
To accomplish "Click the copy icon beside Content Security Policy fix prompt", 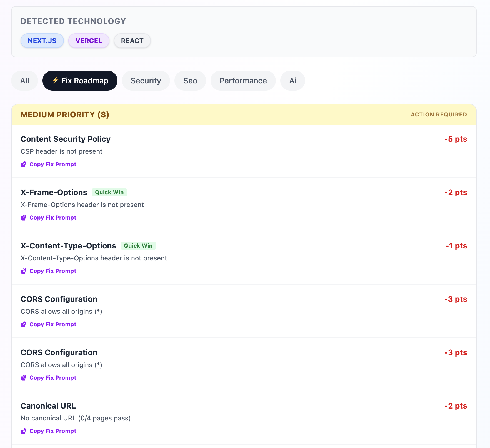I will tap(24, 164).
